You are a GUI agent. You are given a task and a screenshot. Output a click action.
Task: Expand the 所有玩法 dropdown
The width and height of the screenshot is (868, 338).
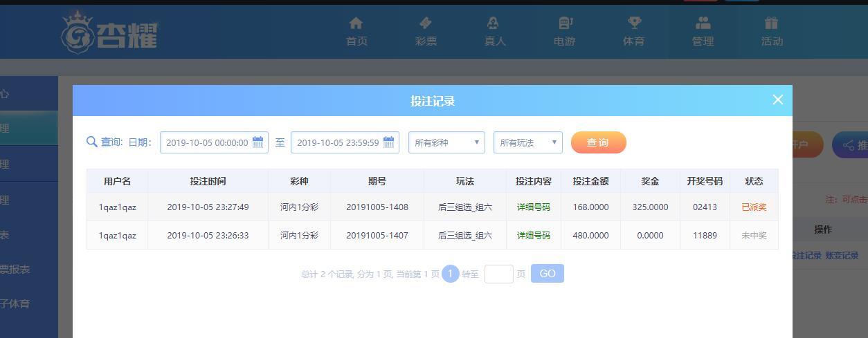point(527,142)
